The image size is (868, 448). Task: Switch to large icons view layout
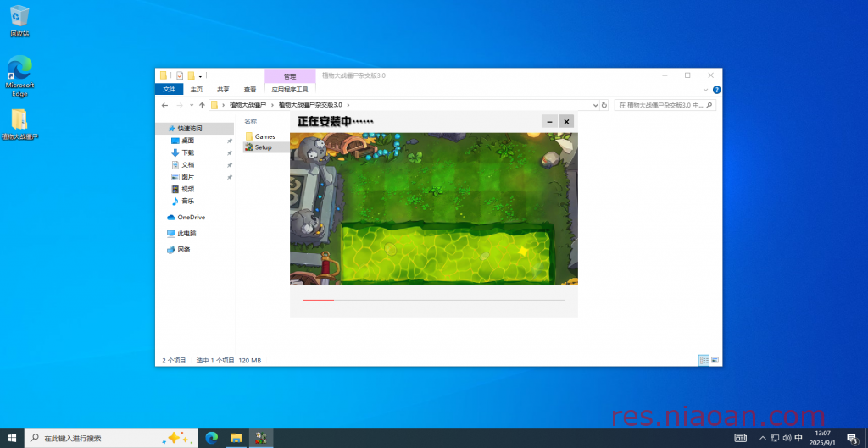[x=715, y=360]
